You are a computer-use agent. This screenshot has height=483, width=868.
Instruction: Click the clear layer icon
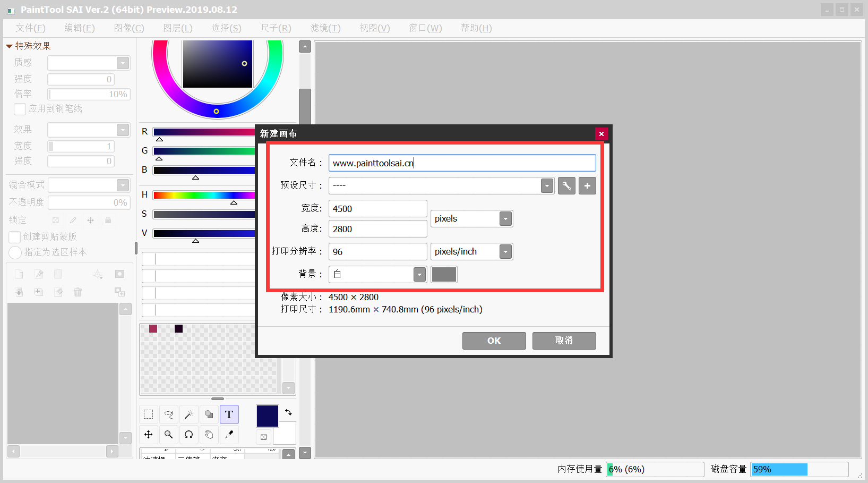pyautogui.click(x=58, y=292)
